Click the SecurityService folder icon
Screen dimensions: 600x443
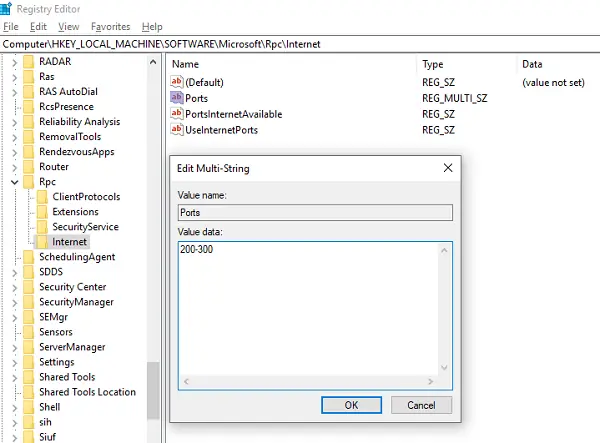[x=43, y=227]
